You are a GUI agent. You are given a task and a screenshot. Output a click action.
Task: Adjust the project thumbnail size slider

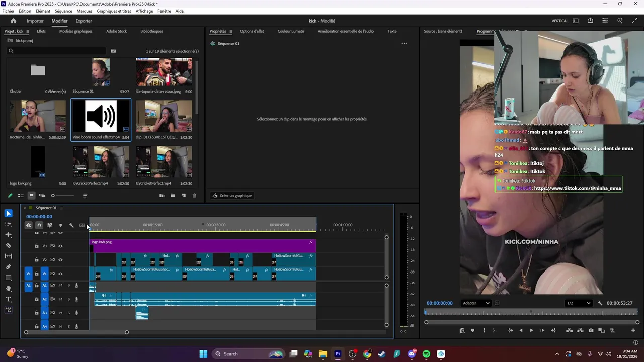53,196
